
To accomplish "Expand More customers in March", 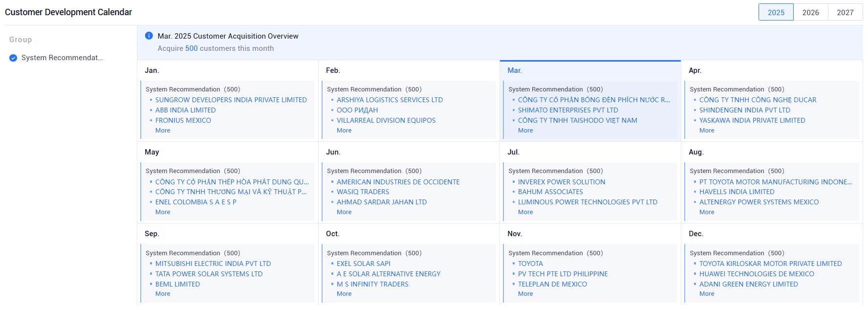I will coord(525,131).
